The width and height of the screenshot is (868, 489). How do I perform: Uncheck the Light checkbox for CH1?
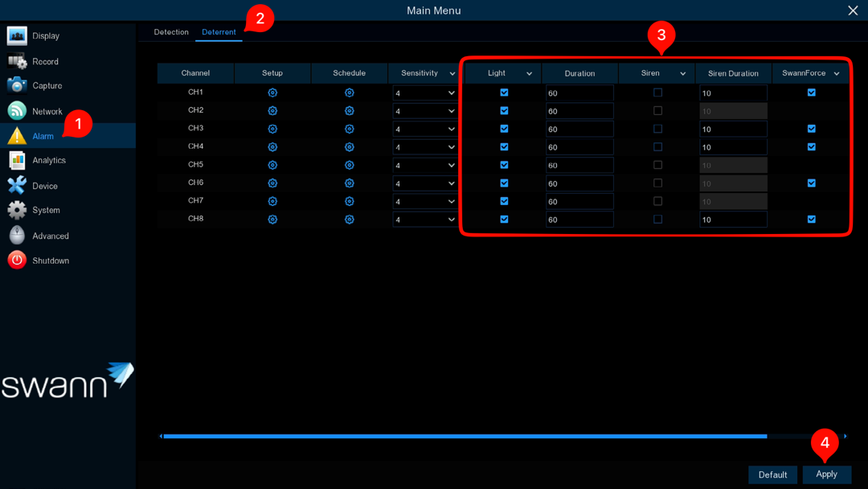[x=504, y=92]
